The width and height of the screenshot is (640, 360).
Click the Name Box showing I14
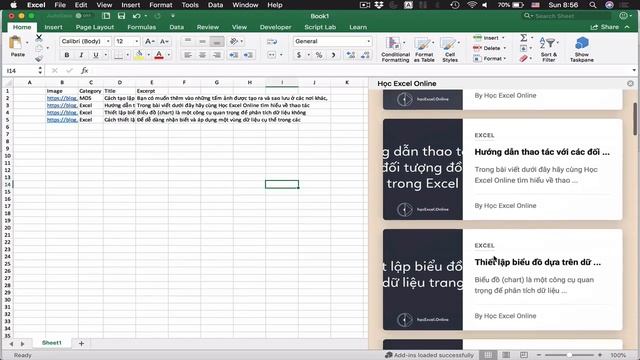[20, 71]
